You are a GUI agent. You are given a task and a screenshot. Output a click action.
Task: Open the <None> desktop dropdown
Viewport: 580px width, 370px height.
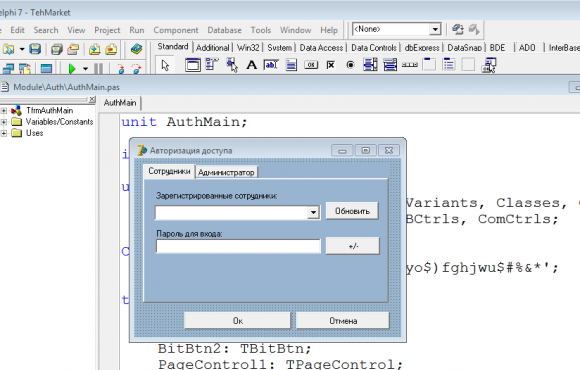pos(435,29)
